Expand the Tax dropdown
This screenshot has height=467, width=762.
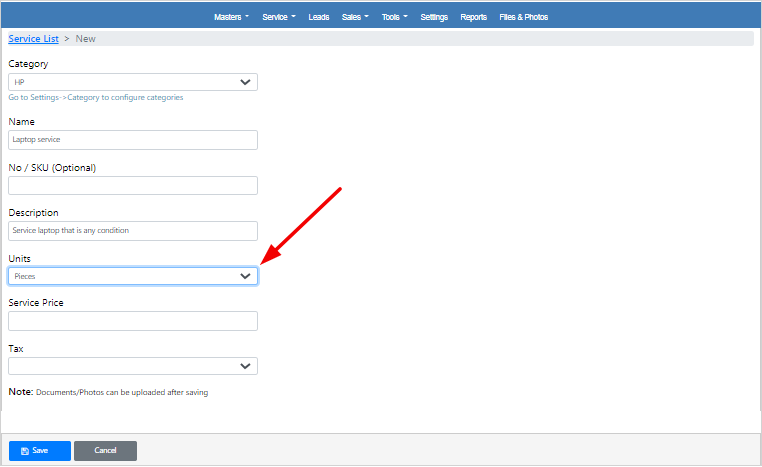click(x=133, y=366)
